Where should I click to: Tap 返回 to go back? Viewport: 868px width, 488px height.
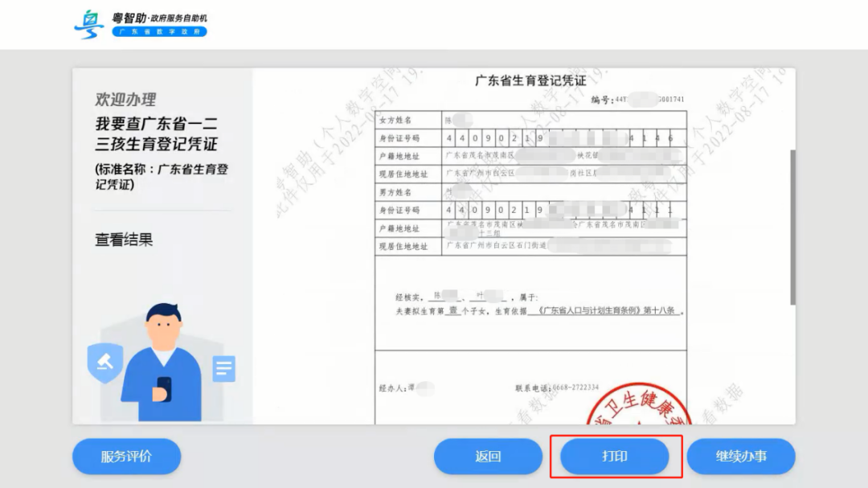click(x=487, y=456)
